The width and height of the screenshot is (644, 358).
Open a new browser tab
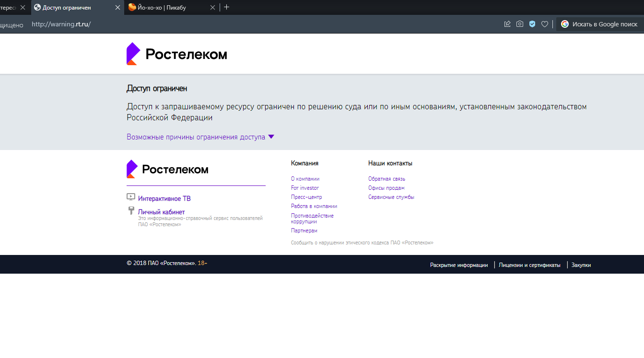tap(227, 7)
